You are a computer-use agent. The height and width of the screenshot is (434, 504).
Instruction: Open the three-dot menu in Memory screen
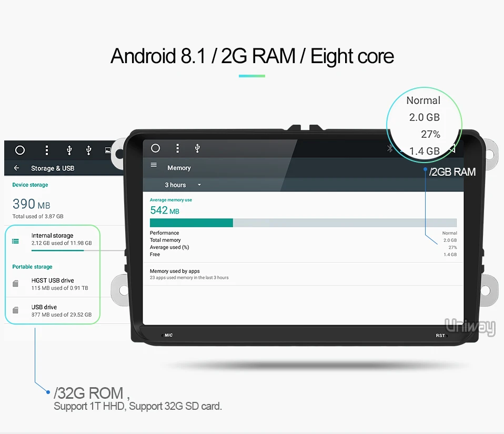[x=177, y=148]
